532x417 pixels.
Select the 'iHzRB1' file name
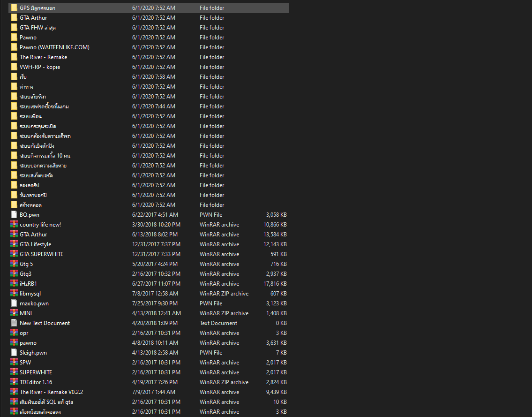pos(28,283)
